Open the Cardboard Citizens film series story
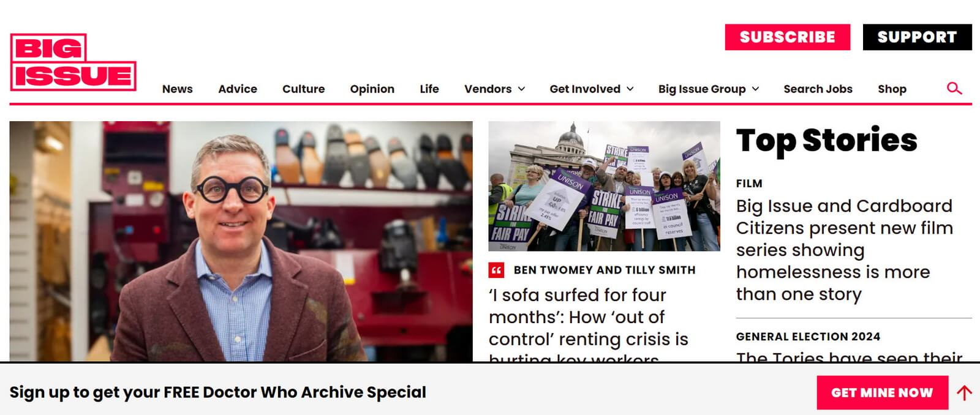Image resolution: width=980 pixels, height=415 pixels. click(844, 250)
